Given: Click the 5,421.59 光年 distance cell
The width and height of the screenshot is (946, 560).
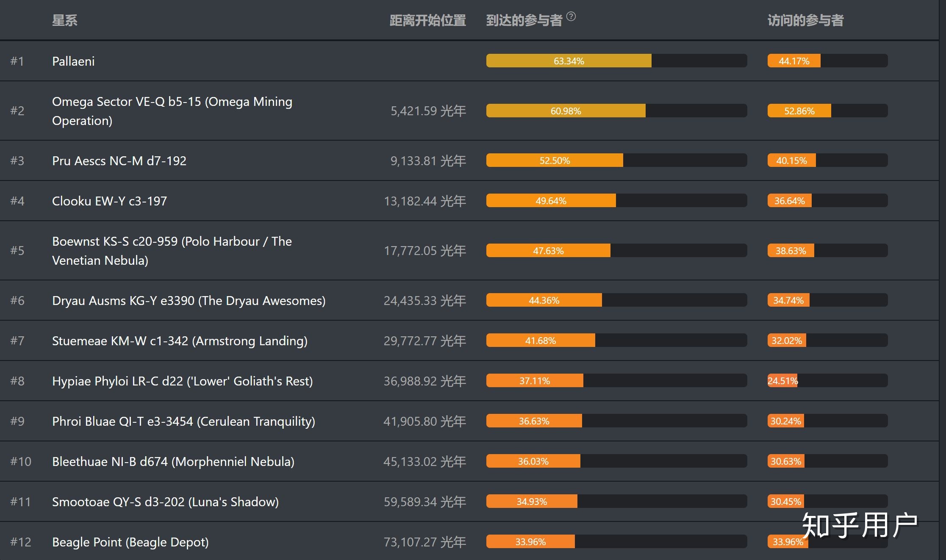Looking at the screenshot, I should 428,111.
